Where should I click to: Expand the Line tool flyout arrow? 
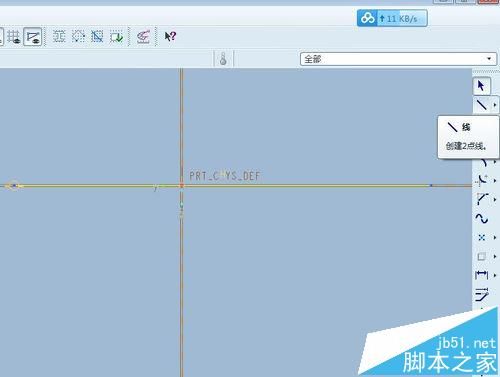click(495, 105)
